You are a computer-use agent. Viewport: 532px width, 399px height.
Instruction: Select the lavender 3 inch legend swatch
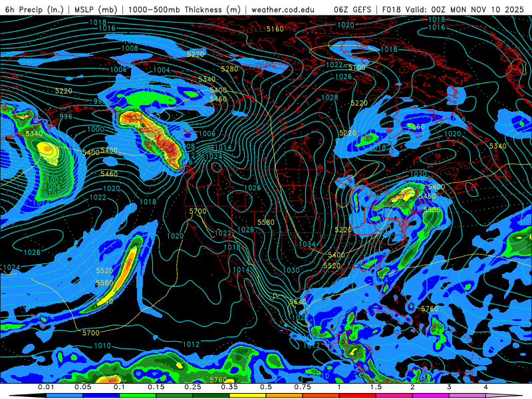pyautogui.click(x=467, y=396)
